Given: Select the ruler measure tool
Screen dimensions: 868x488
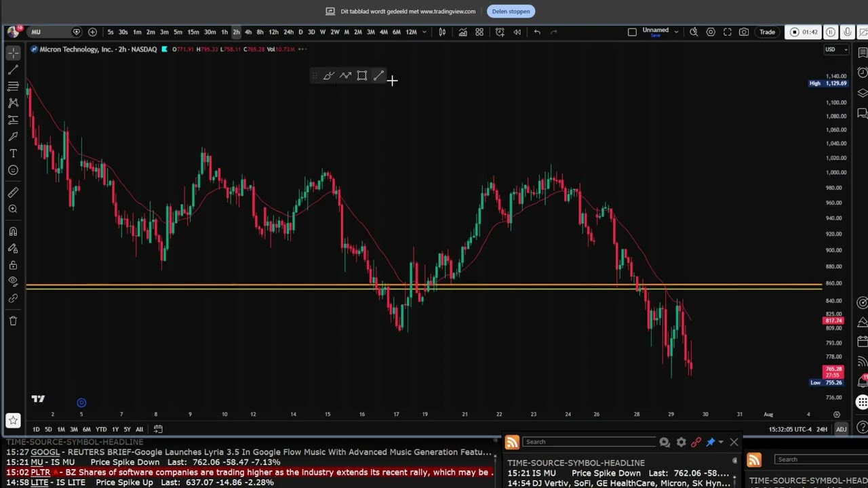Looking at the screenshot, I should pyautogui.click(x=13, y=192).
